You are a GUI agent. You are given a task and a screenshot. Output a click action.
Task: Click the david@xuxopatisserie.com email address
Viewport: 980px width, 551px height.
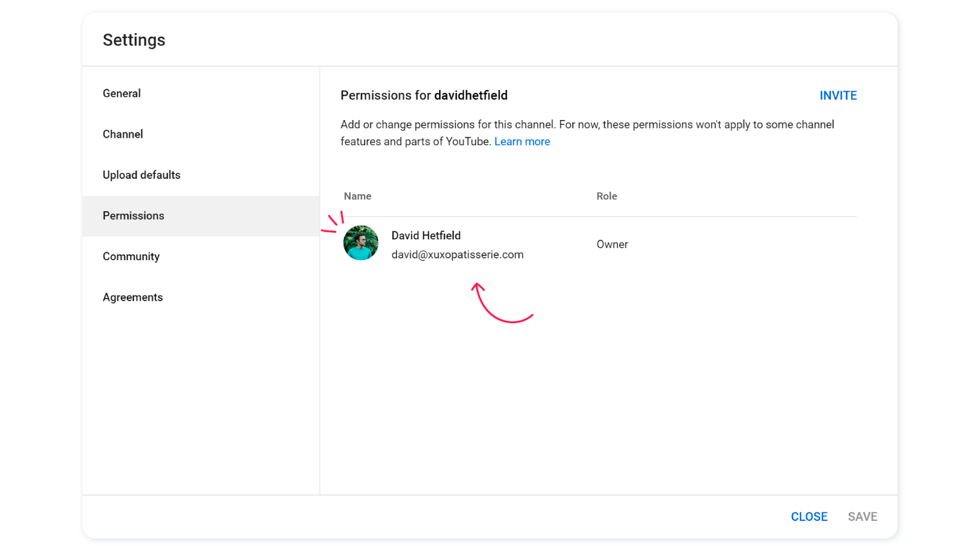458,255
